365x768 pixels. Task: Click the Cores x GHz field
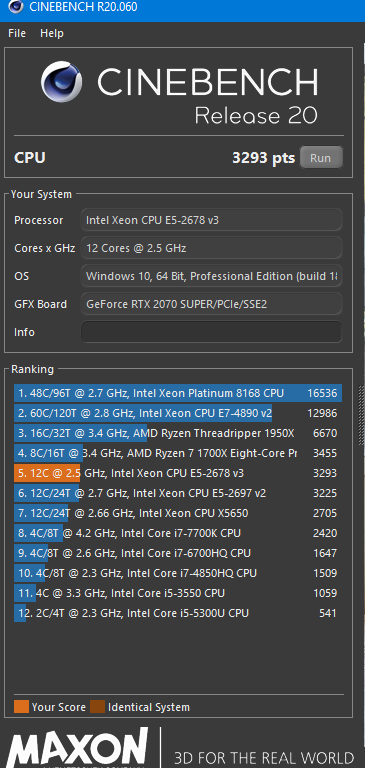click(x=211, y=248)
